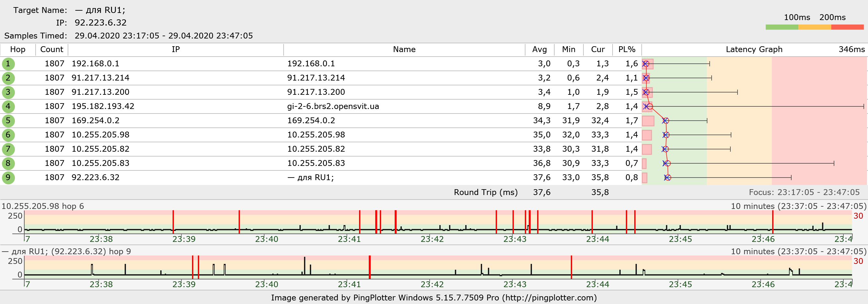Click the Min column header
This screenshot has height=304, width=868.
(569, 49)
